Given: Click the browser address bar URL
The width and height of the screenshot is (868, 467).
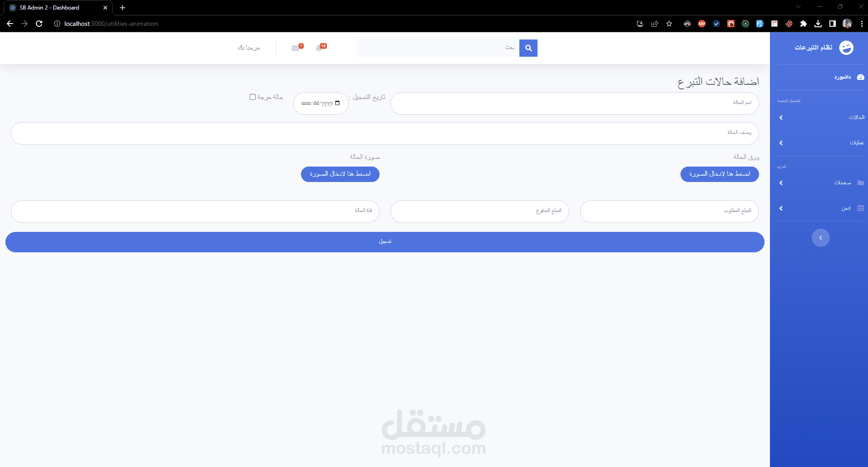Looking at the screenshot, I should click(x=111, y=24).
